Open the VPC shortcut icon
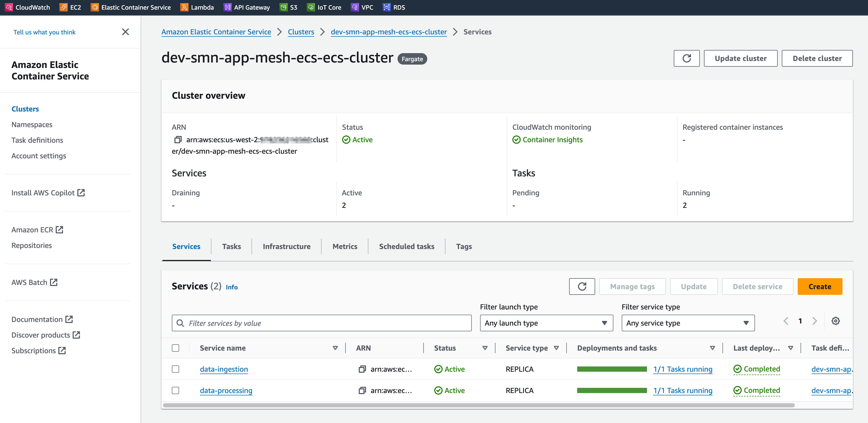 point(355,7)
